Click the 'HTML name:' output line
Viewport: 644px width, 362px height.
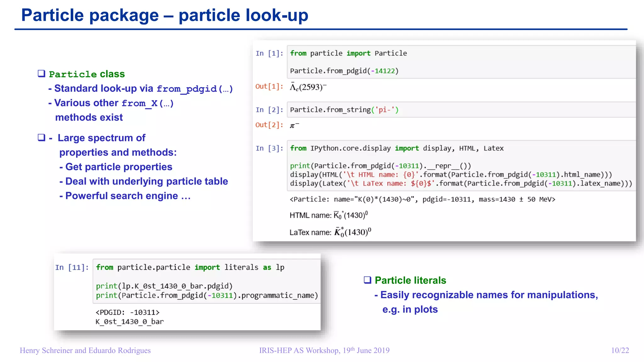coord(329,215)
